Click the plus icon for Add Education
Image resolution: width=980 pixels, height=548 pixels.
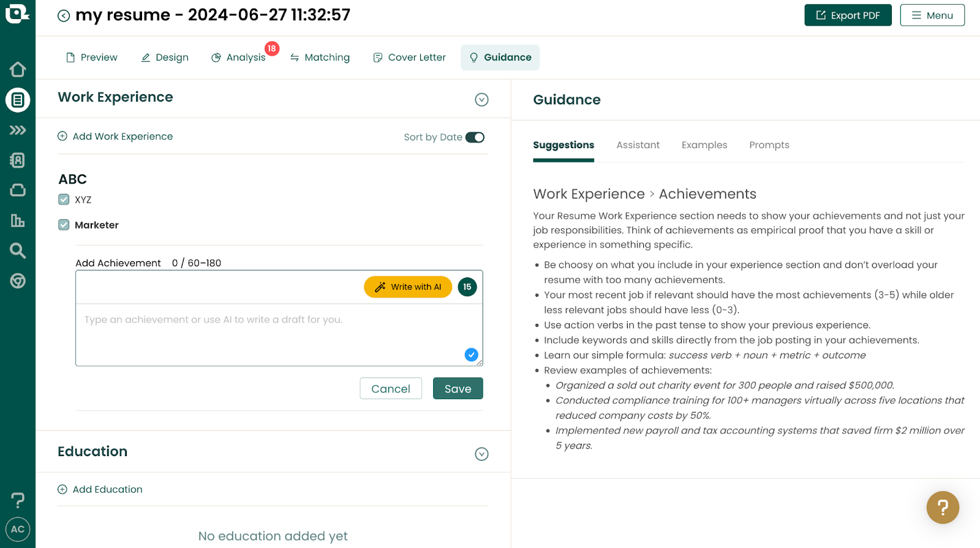(62, 489)
